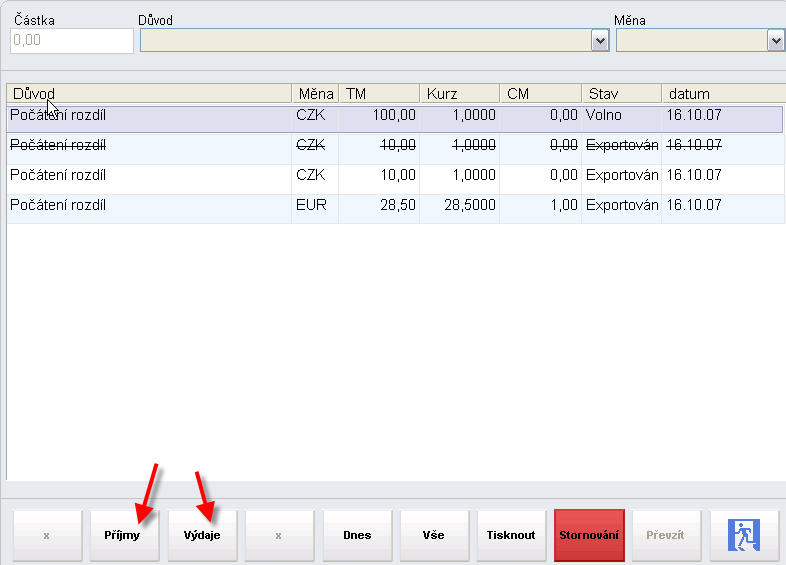Sort by the Měna column header
The height and width of the screenshot is (565, 786).
point(316,94)
